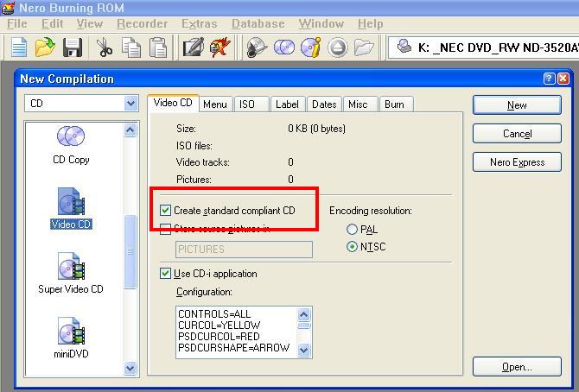Select NTSC encoding resolution
This screenshot has width=579, height=392.
point(352,247)
